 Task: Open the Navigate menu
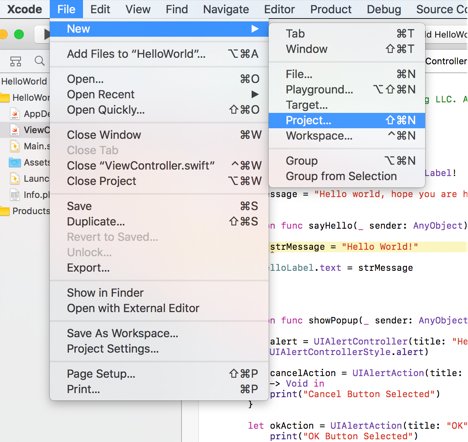pyautogui.click(x=226, y=9)
